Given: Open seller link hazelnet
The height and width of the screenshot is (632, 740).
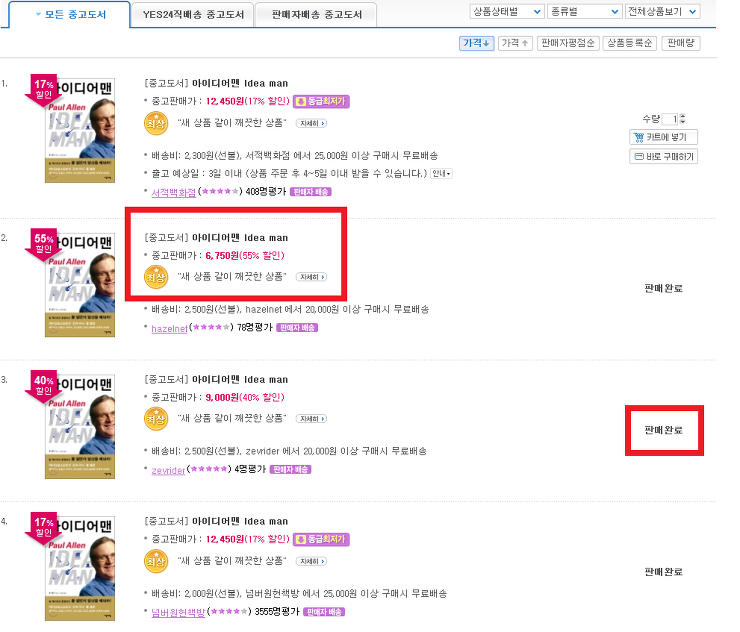Looking at the screenshot, I should pos(169,329).
